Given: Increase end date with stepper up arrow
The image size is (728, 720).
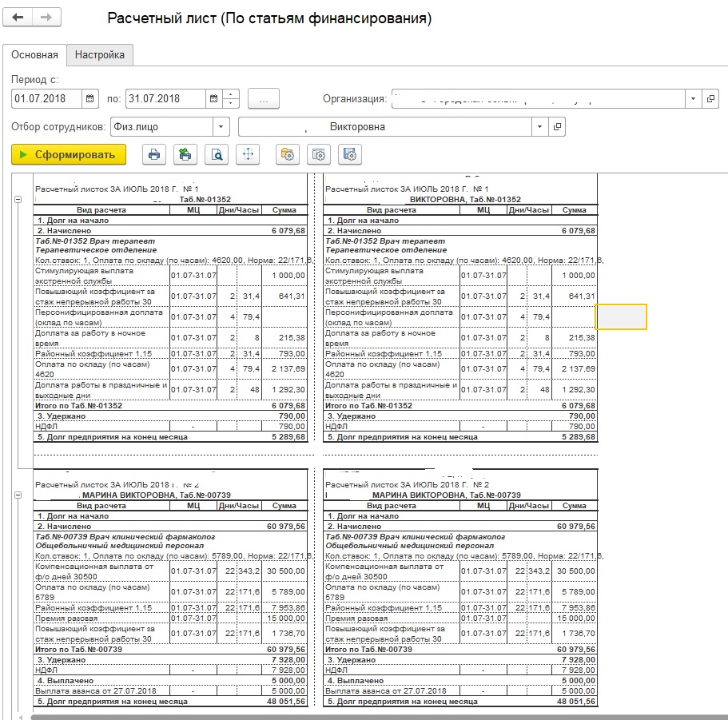Looking at the screenshot, I should 231,93.
